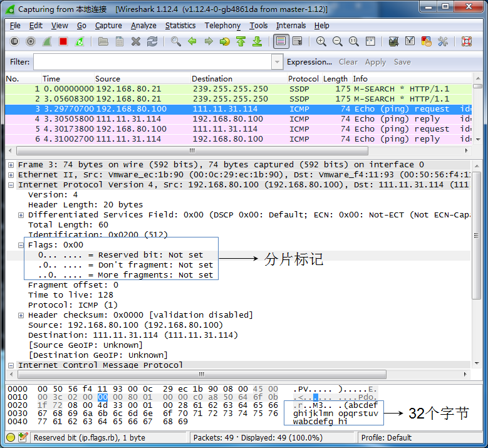Click Expression... filter button
Image resolution: width=488 pixels, height=448 pixels.
point(309,62)
